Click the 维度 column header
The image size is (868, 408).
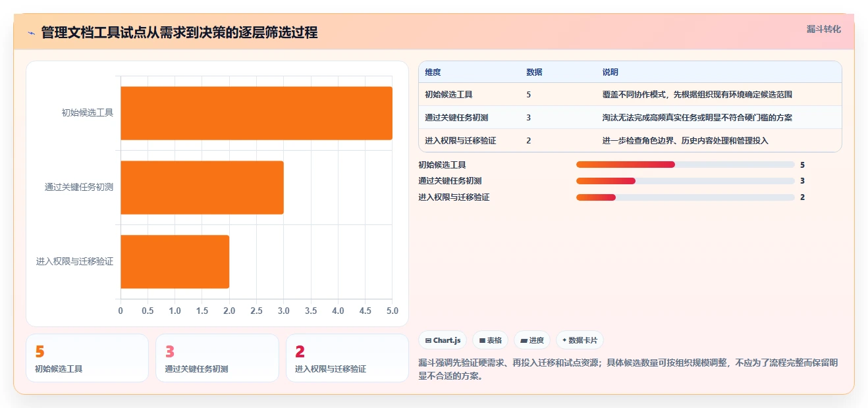click(433, 72)
